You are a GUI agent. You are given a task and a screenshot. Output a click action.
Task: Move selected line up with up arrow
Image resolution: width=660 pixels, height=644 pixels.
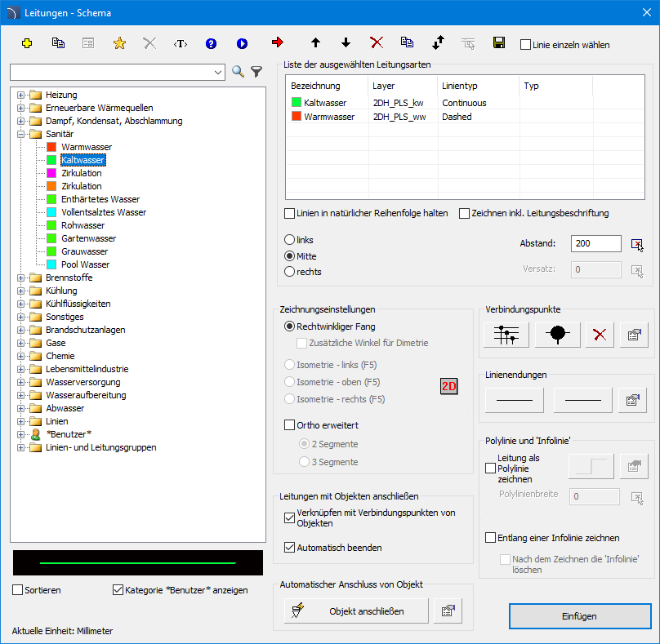coord(316,42)
